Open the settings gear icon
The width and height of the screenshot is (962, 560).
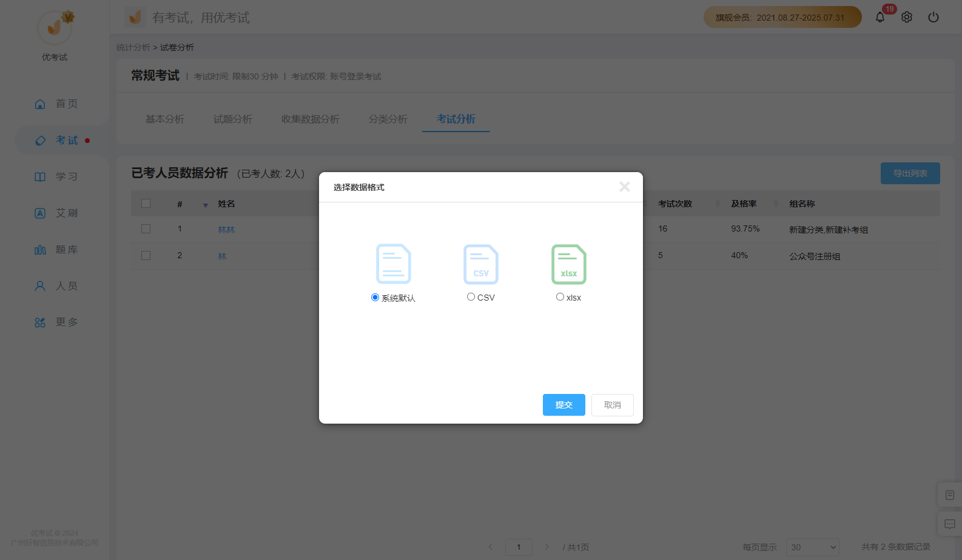click(x=907, y=17)
